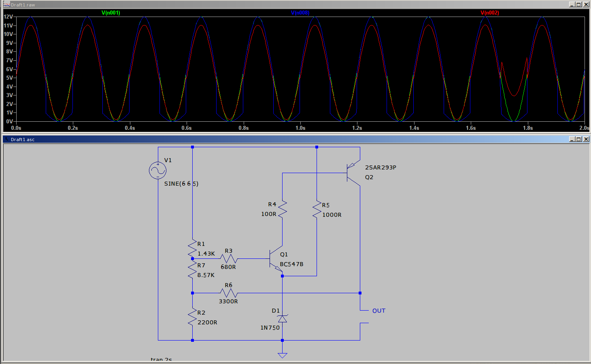Select the R5 resistor symbol
The height and width of the screenshot is (364, 591).
[x=317, y=210]
